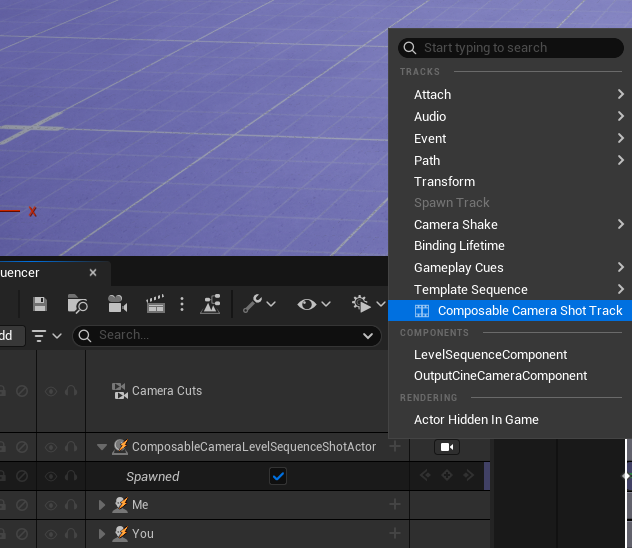Toggle solo headphone on You track
The image size is (632, 548).
click(x=71, y=534)
